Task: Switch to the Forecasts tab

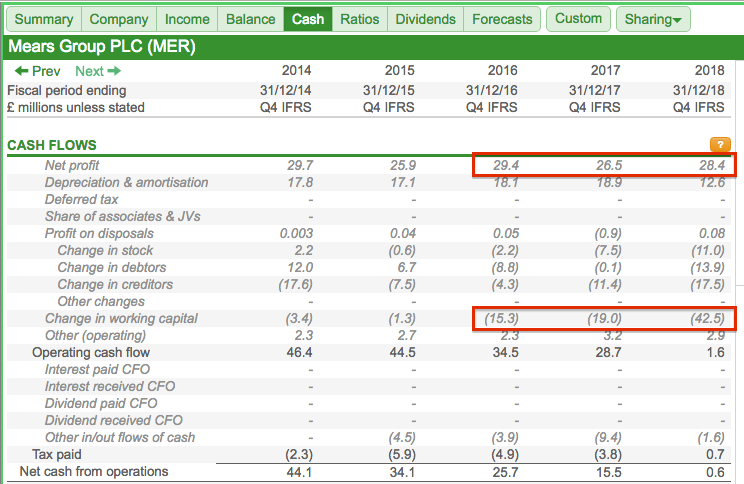Action: point(502,19)
